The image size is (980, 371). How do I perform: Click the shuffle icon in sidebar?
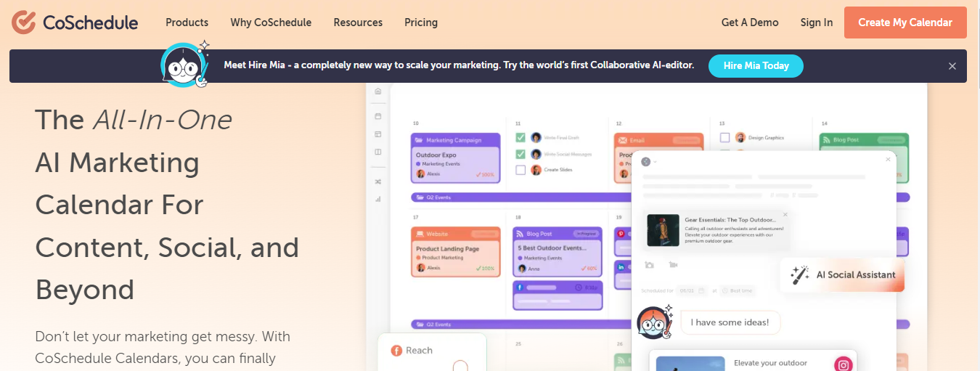tap(377, 182)
